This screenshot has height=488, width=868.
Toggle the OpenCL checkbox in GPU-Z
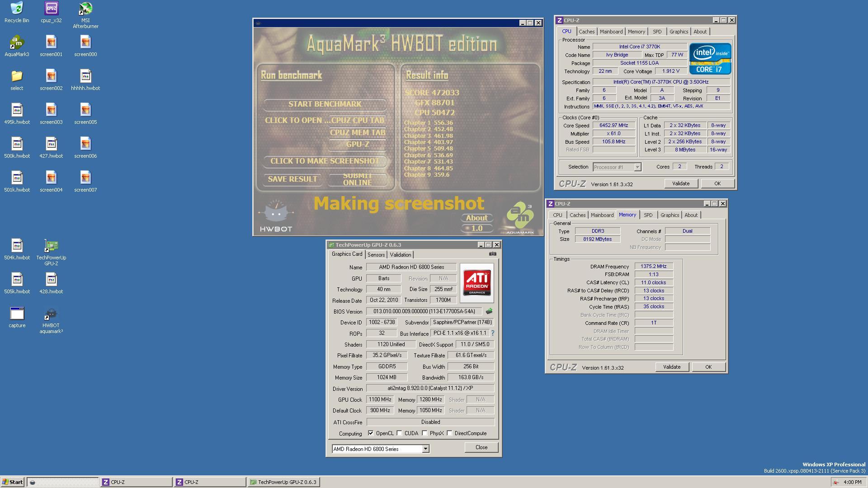point(371,433)
